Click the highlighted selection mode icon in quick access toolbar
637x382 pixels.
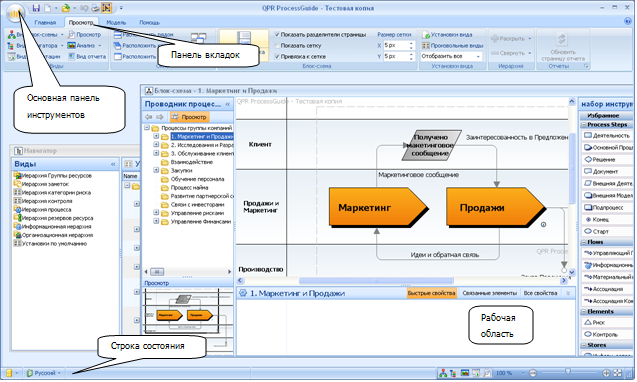(106, 8)
